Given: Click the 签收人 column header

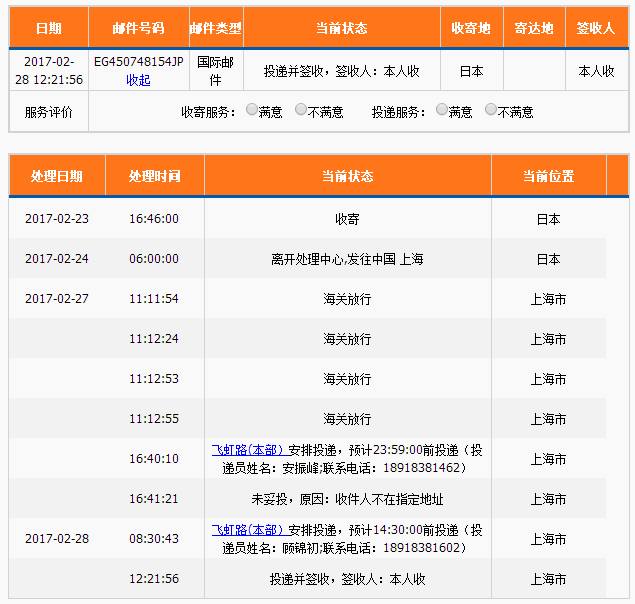Looking at the screenshot, I should click(x=596, y=28).
